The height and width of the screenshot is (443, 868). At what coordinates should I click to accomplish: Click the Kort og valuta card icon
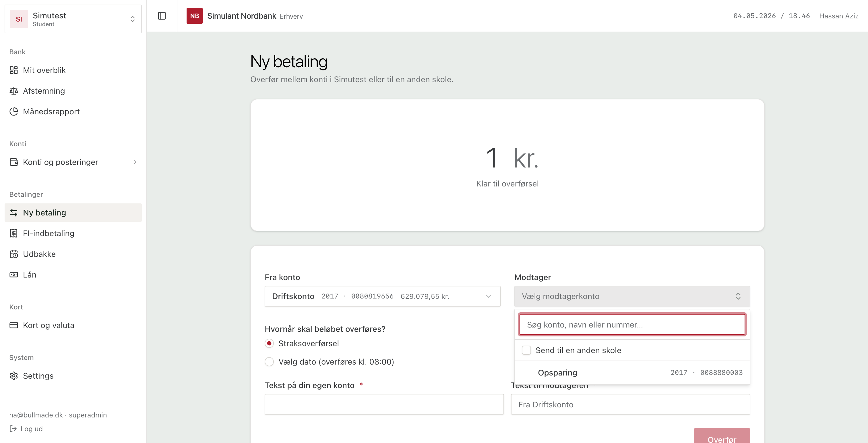click(x=14, y=325)
